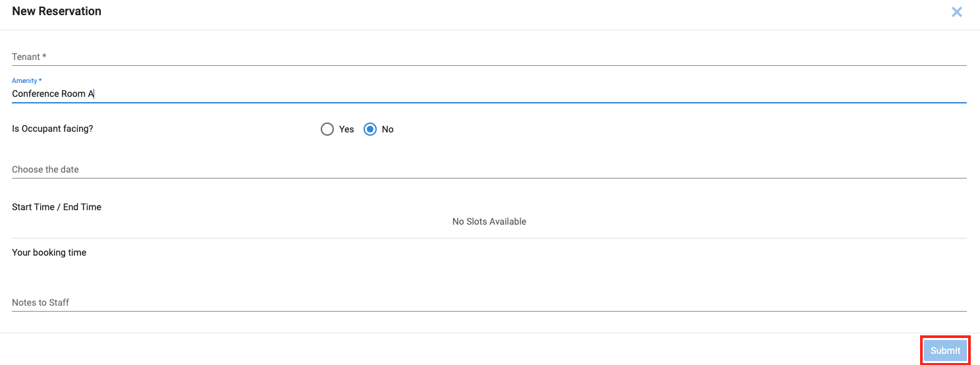Click the New Reservation dialog title
This screenshot has width=980, height=365.
pyautogui.click(x=57, y=11)
